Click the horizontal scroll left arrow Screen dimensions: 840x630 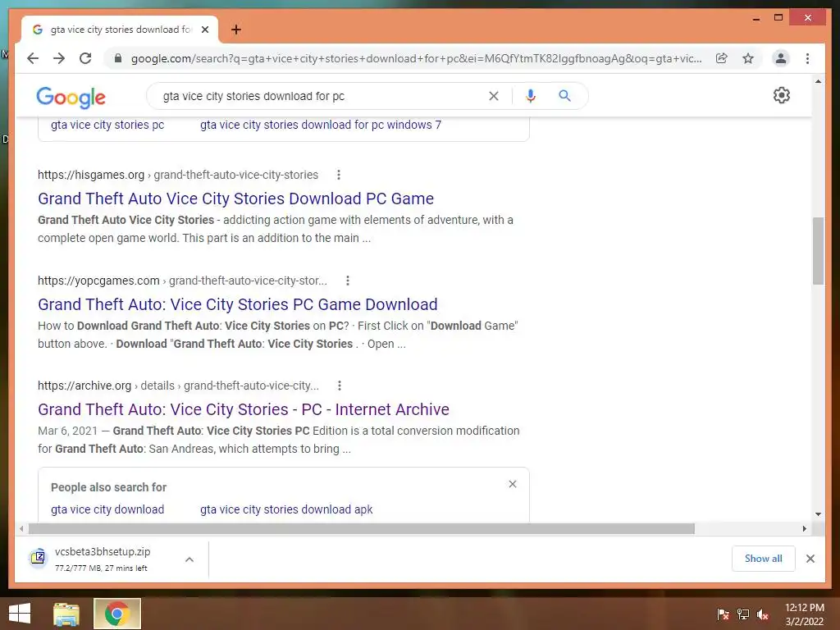click(x=21, y=529)
